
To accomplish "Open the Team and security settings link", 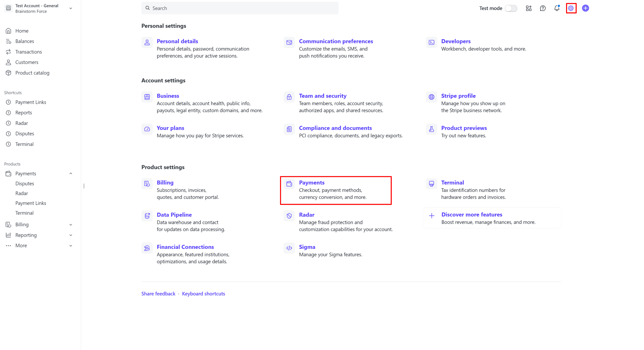I will point(323,96).
